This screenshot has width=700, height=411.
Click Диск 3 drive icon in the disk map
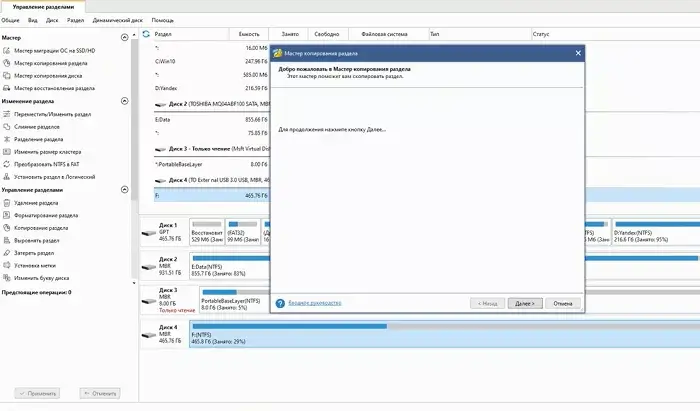(149, 301)
